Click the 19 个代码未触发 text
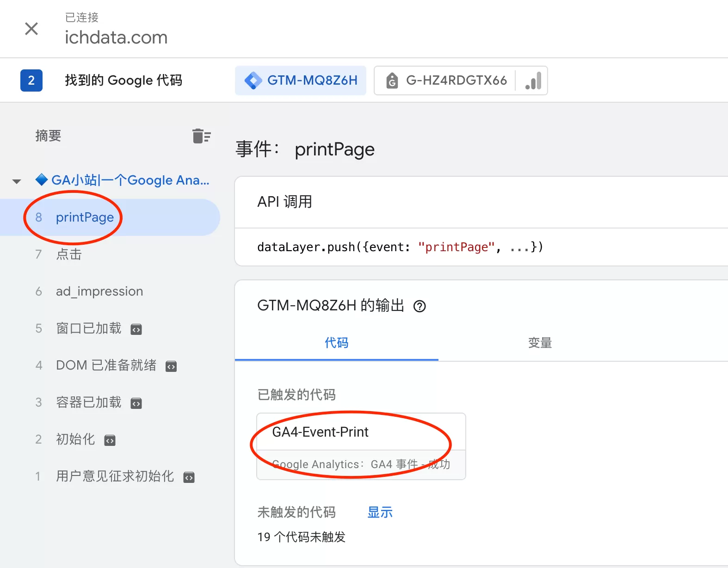Screen dimensions: 728x568 click(x=301, y=537)
